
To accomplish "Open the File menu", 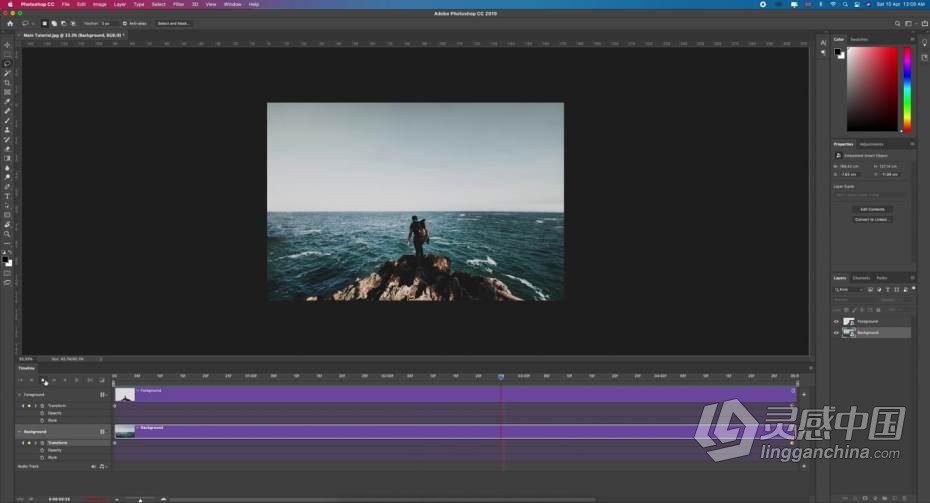I will (x=66, y=4).
